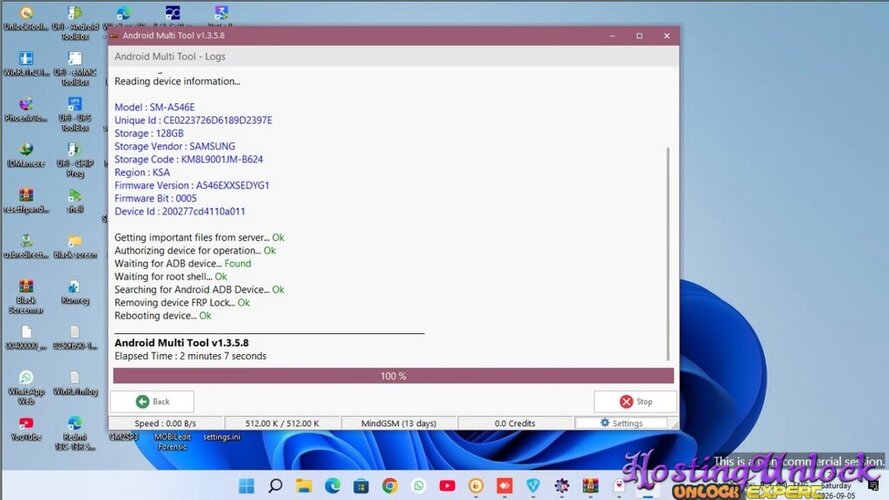The width and height of the screenshot is (889, 500).
Task: Click the 'Storage : 128GB' log line
Action: [149, 133]
